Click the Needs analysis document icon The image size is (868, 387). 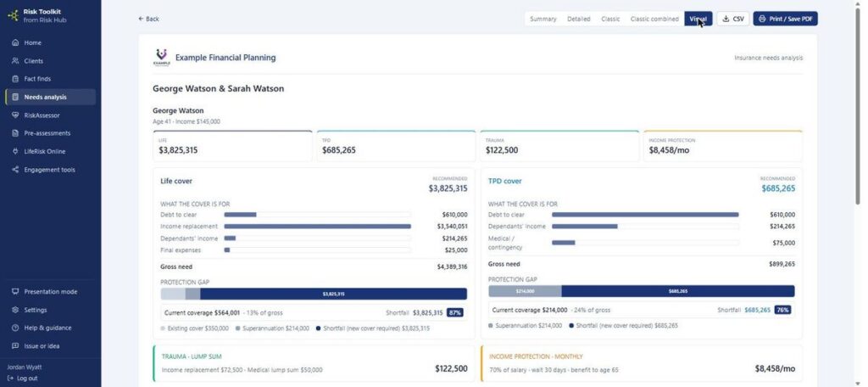[15, 97]
